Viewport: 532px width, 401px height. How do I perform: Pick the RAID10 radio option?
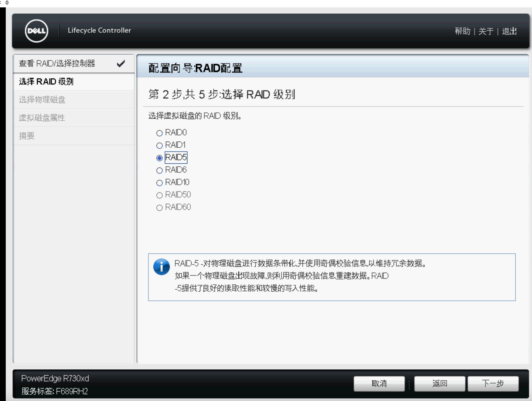coord(159,183)
